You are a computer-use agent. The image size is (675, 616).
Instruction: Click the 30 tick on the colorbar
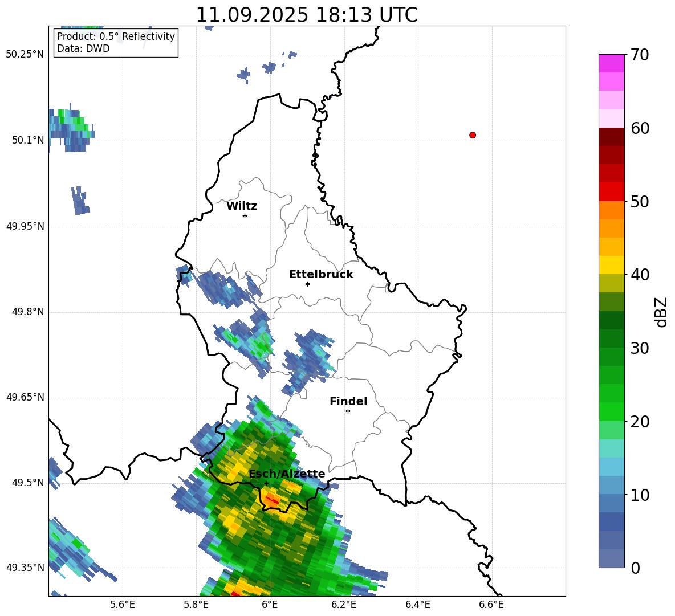pos(640,348)
